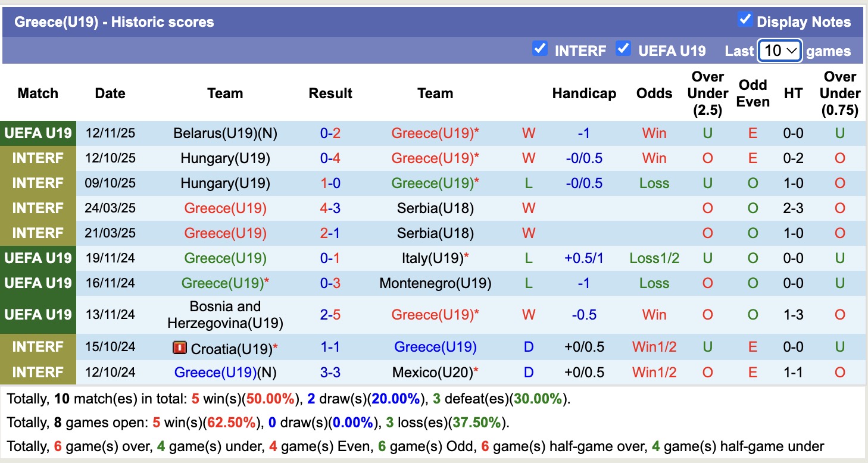Click Bosnia and Herzegovina(U19) team name
Viewport: 868px width, 463px height.
tap(225, 314)
